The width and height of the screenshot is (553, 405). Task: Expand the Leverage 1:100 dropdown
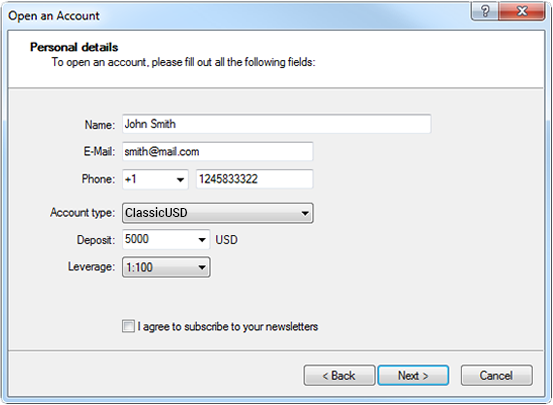point(166,267)
